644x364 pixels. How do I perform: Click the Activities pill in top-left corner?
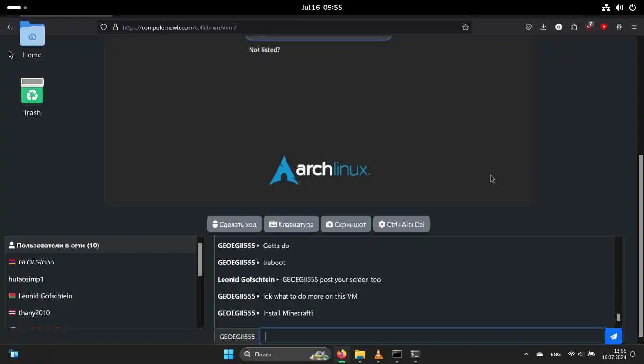[17, 8]
